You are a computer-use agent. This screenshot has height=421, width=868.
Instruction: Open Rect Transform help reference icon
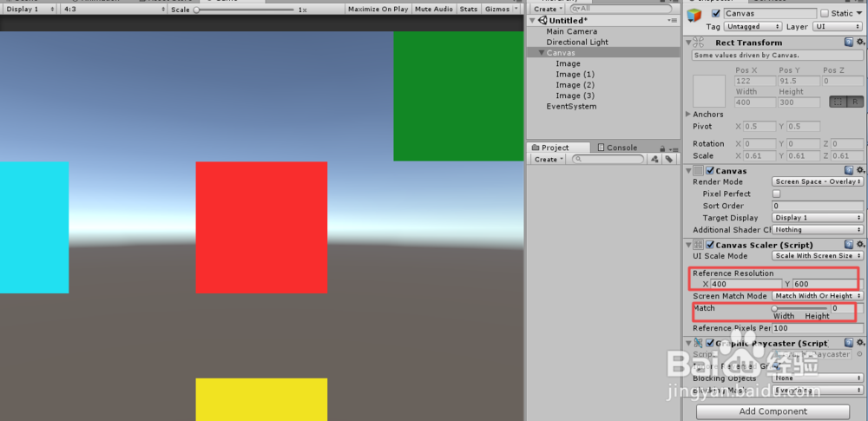[x=849, y=42]
